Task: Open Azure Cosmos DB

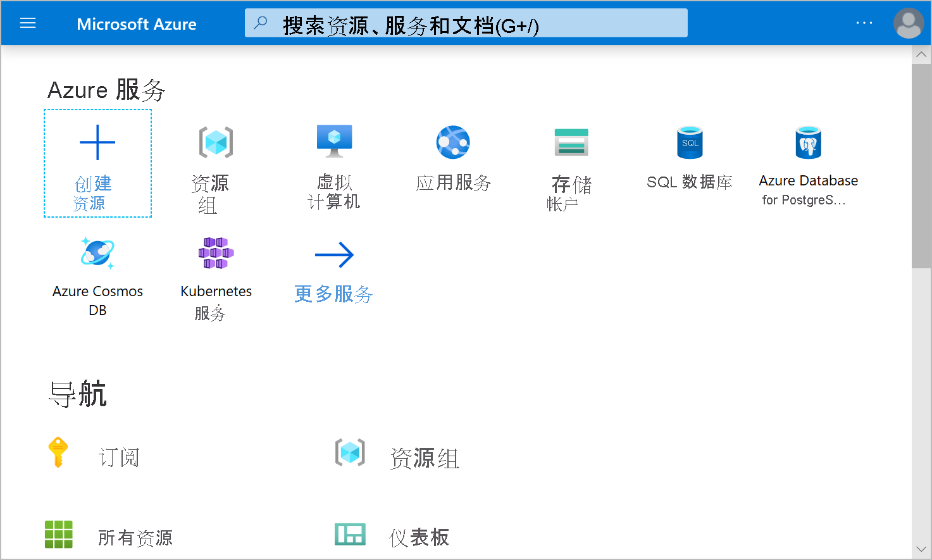Action: click(97, 272)
